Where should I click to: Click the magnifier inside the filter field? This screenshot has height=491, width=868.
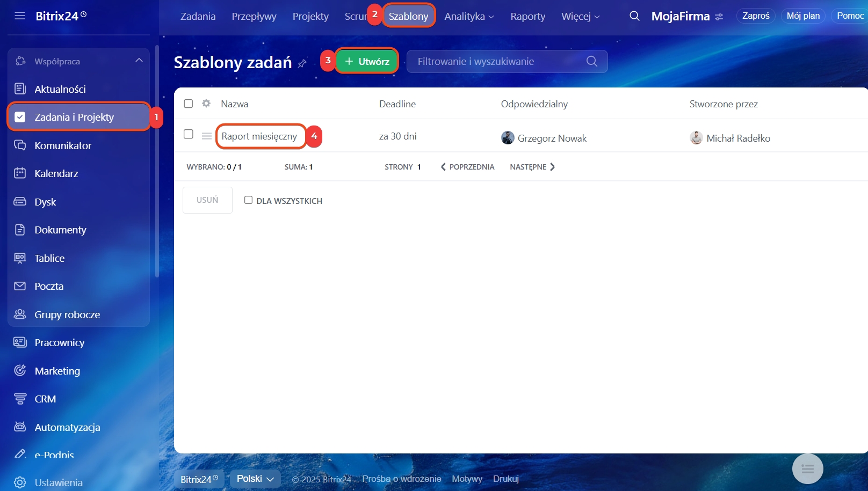(592, 61)
